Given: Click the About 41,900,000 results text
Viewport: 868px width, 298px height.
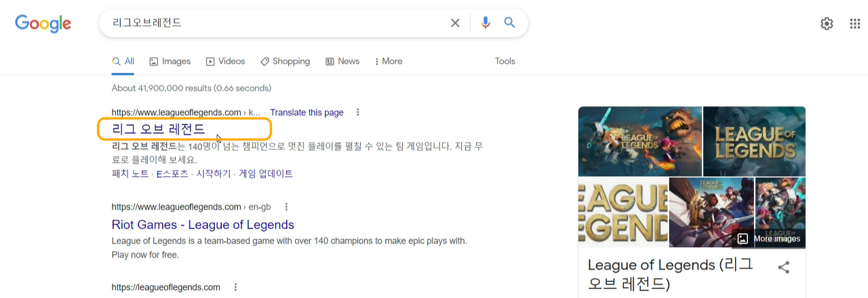Looking at the screenshot, I should click(191, 88).
